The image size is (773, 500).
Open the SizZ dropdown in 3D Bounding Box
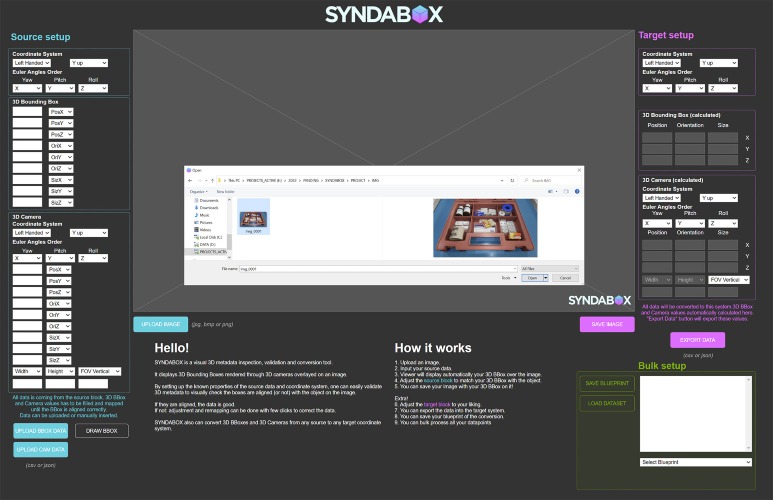[x=61, y=203]
